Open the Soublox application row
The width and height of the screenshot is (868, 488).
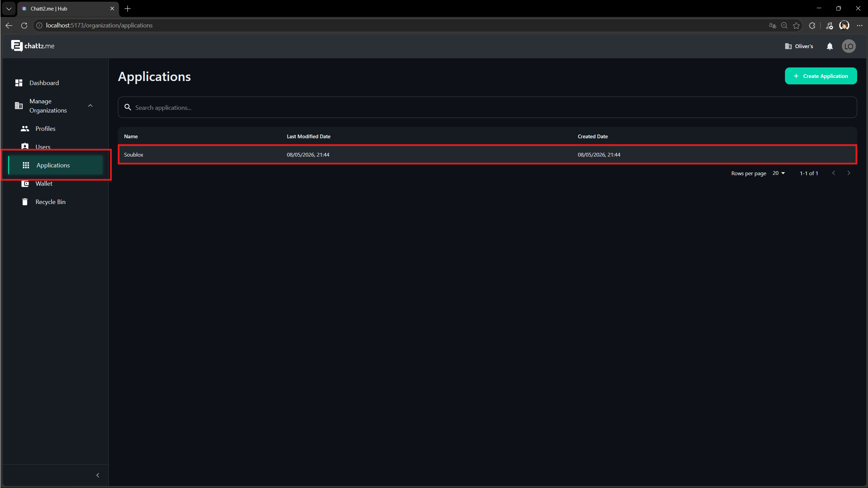click(x=487, y=155)
